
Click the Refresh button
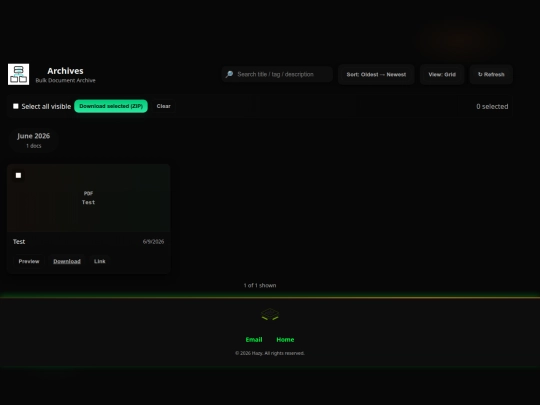[491, 74]
